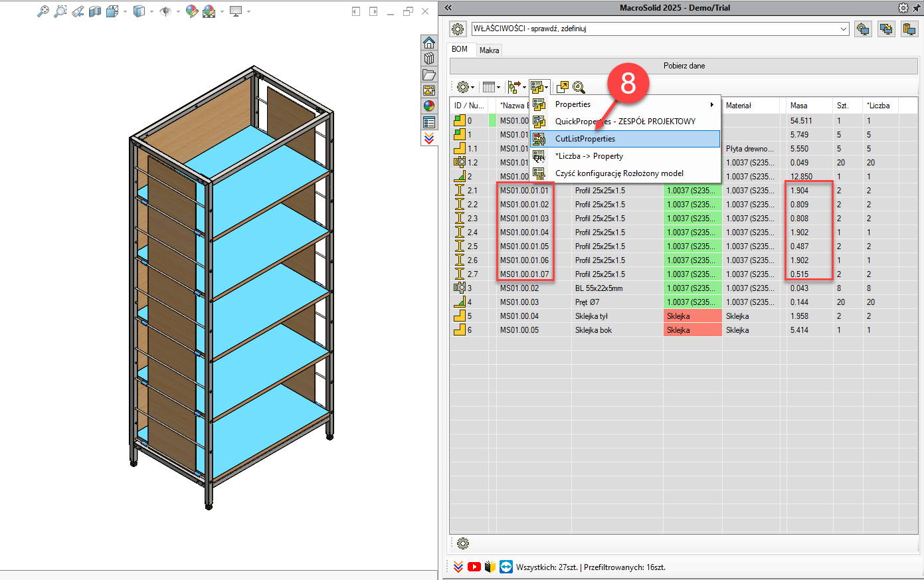Switch to the BOM tab
Screen dimensions: 924x580
(460, 49)
